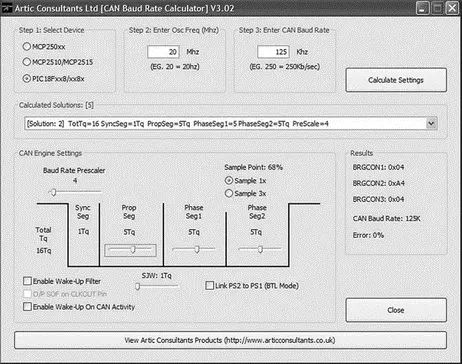The image size is (462, 364).
Task: Click the SJW slider thumb
Action: click(137, 286)
